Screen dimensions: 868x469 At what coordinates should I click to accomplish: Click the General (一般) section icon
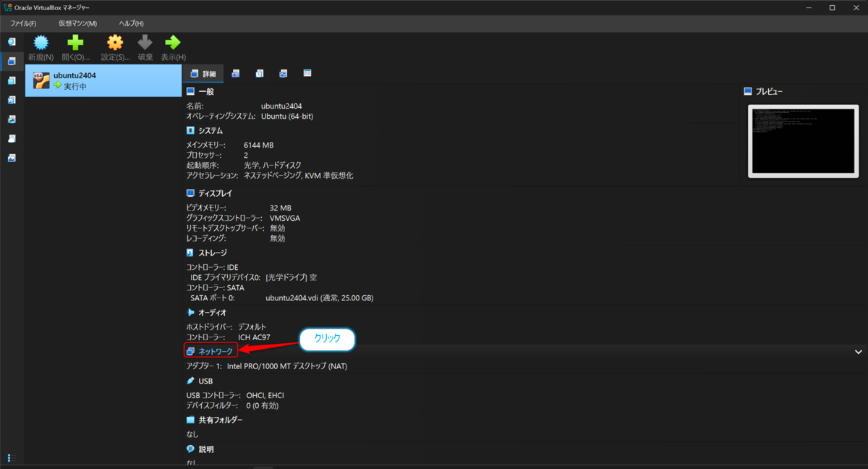(190, 92)
